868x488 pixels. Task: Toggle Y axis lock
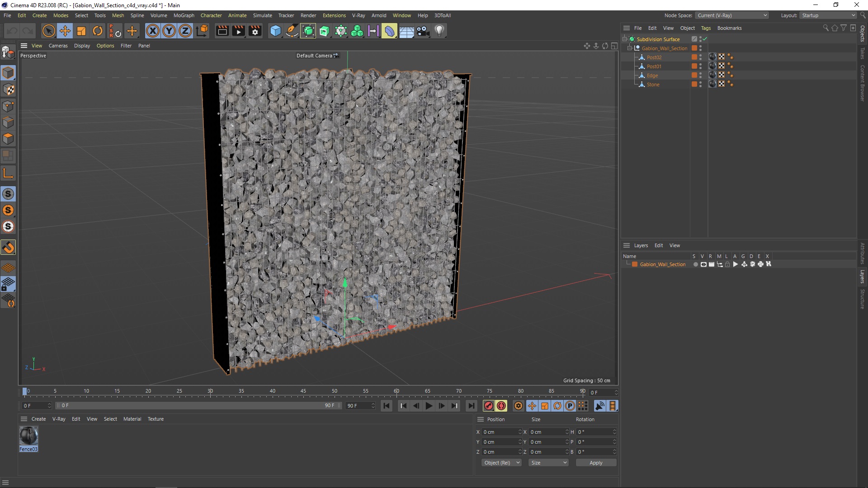point(169,31)
